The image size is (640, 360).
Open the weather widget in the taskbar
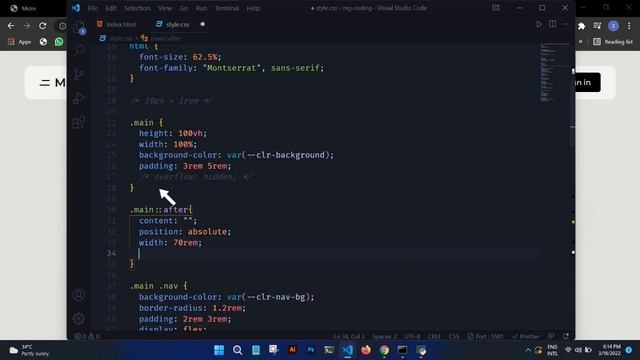click(x=29, y=350)
